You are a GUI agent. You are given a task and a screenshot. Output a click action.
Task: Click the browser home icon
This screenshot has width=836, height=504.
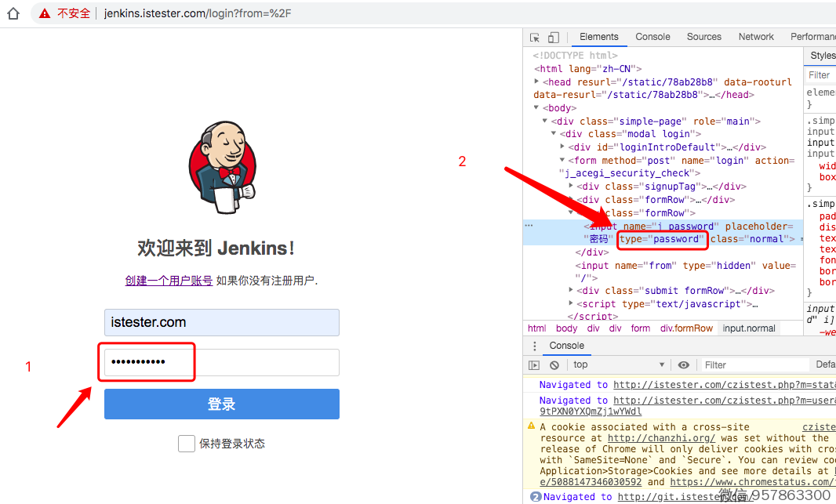pos(12,13)
